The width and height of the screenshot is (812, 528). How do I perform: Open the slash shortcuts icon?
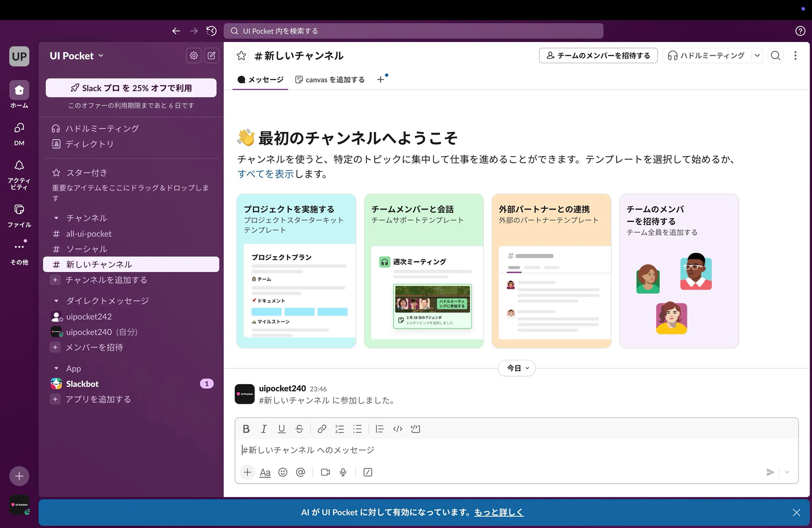[368, 473]
